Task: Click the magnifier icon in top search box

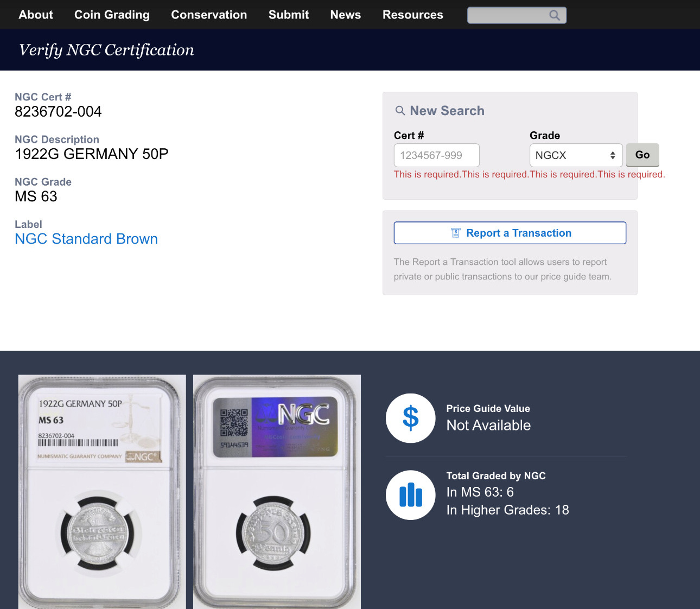Action: pos(554,15)
